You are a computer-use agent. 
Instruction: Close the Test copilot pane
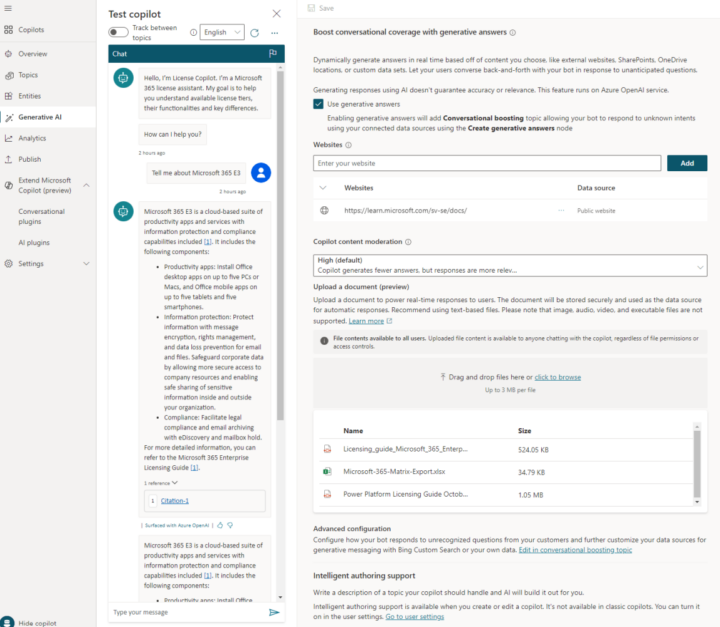[x=276, y=14]
